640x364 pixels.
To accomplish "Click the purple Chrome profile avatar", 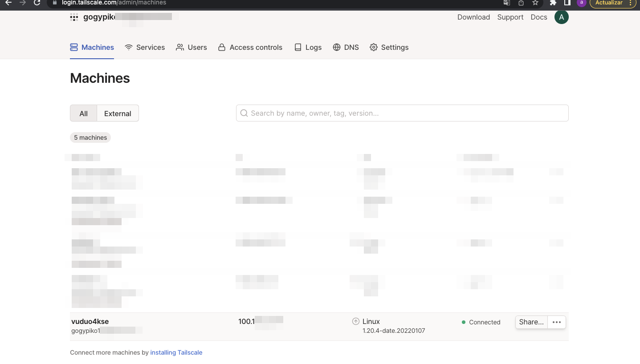I will (x=581, y=3).
